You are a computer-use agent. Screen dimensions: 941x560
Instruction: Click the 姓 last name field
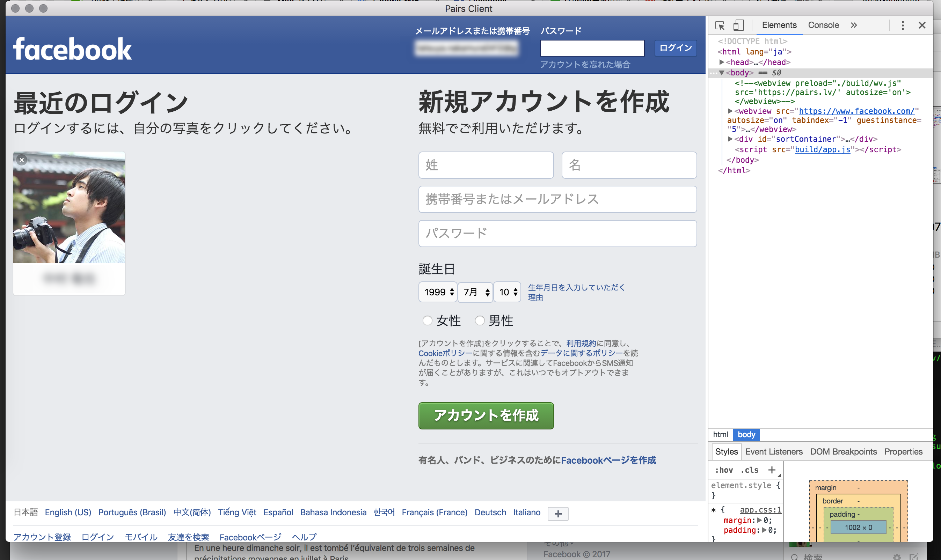[x=486, y=165]
